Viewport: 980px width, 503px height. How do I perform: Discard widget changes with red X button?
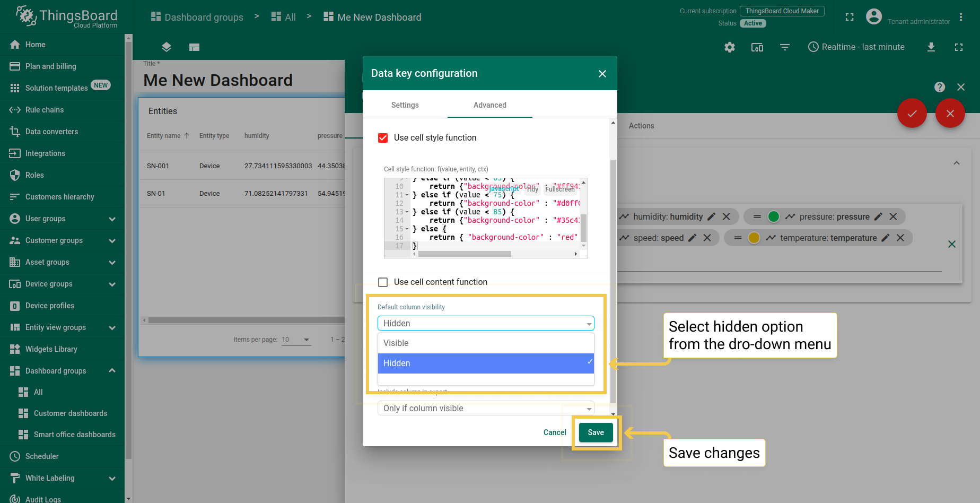[950, 114]
